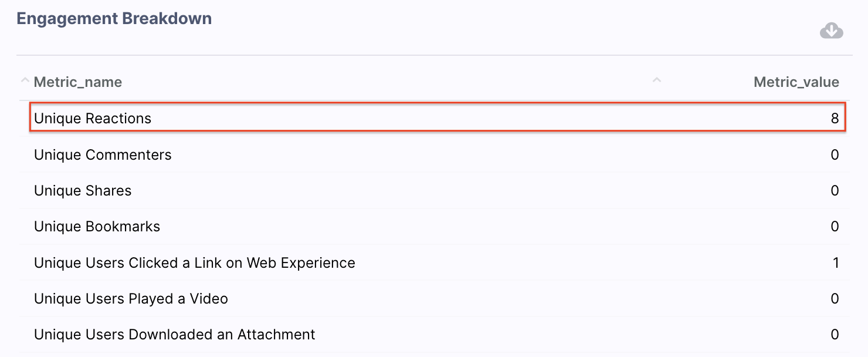Click the value 0 for Played a Video

coord(835,299)
